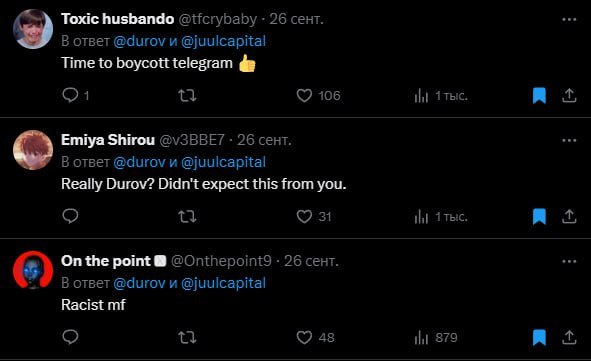Like the tweet with 106 likes
Screen dimensions: 591x361
coord(304,96)
